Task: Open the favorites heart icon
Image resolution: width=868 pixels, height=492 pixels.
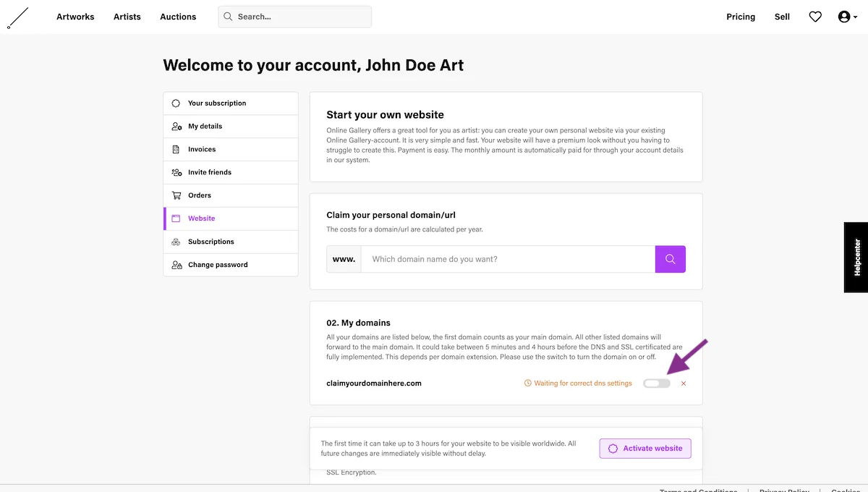Action: point(815,17)
